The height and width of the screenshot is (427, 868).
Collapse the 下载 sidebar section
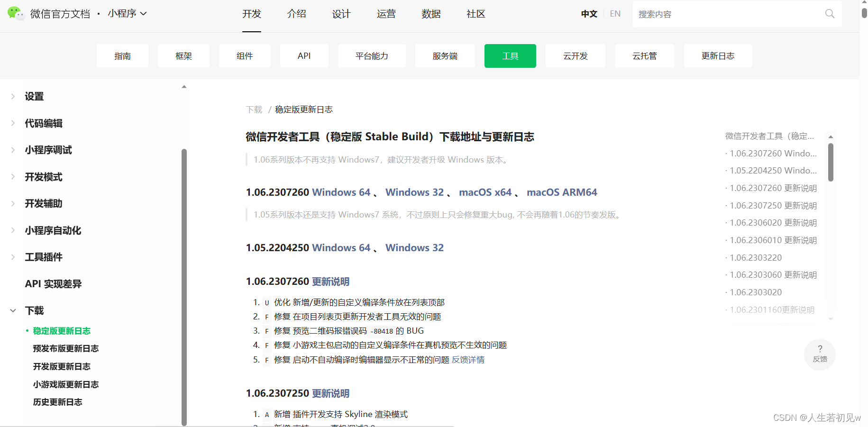pyautogui.click(x=13, y=310)
